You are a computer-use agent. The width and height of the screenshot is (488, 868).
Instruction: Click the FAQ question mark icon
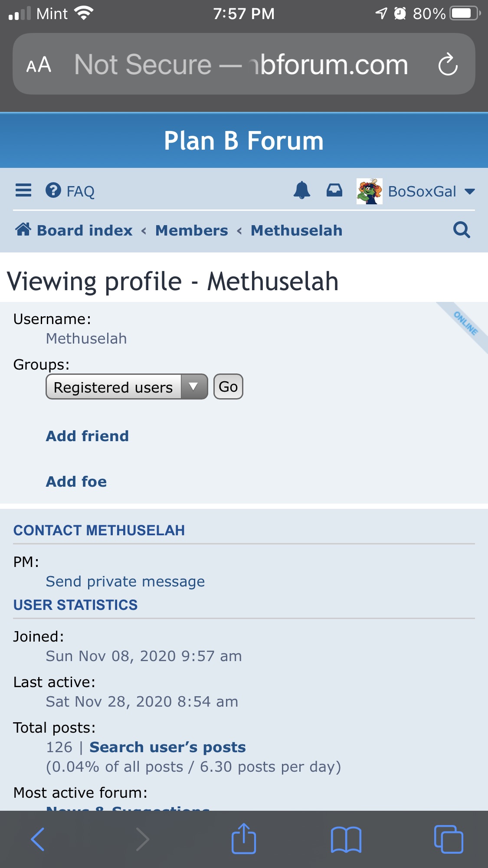pyautogui.click(x=53, y=190)
